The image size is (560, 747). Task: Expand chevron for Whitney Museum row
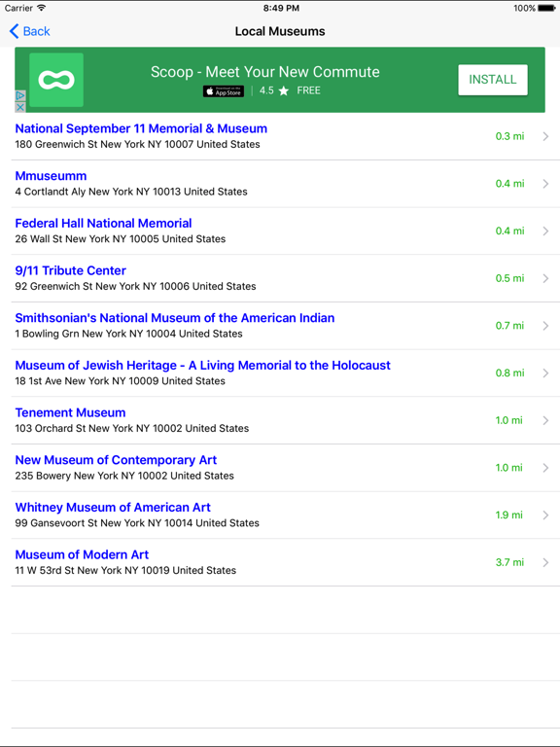(545, 515)
